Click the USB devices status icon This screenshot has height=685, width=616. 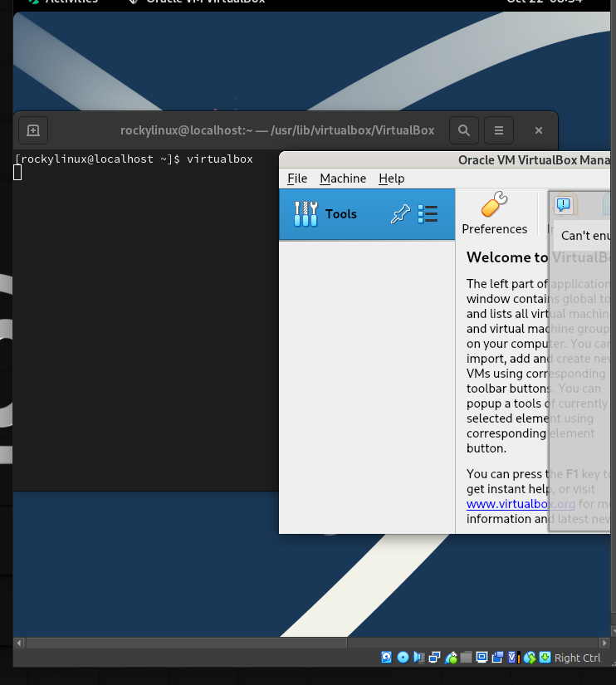click(x=451, y=658)
